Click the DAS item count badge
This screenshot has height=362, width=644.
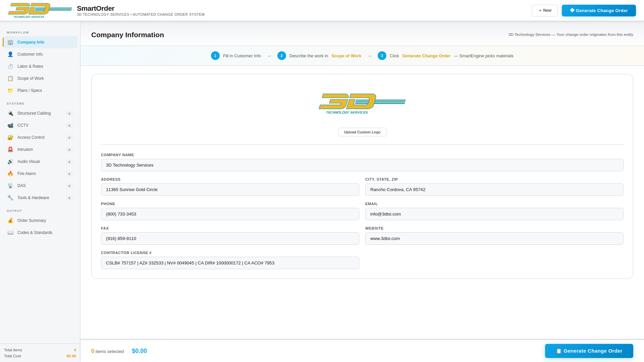[69, 186]
